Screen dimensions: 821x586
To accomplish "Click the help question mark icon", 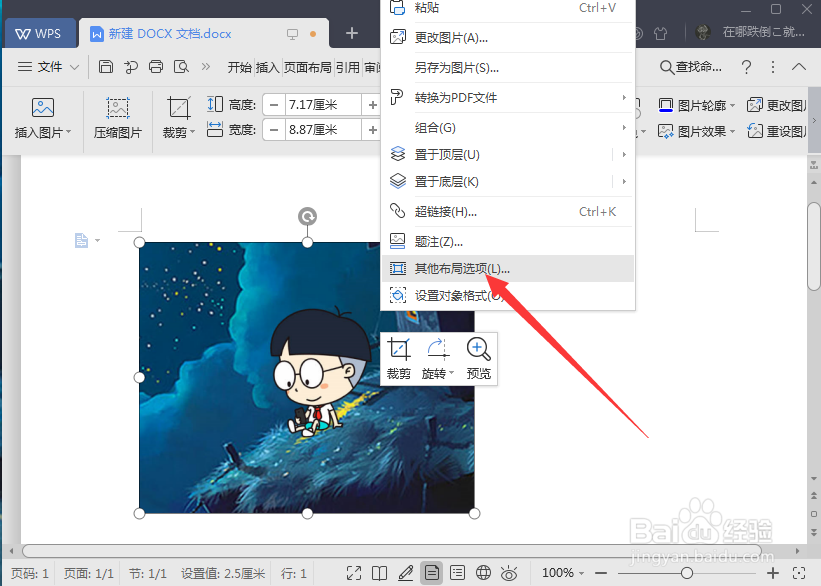I will coord(747,67).
